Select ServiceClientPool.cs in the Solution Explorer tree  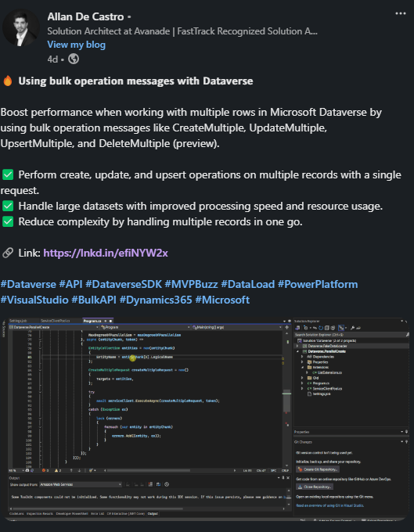click(325, 389)
